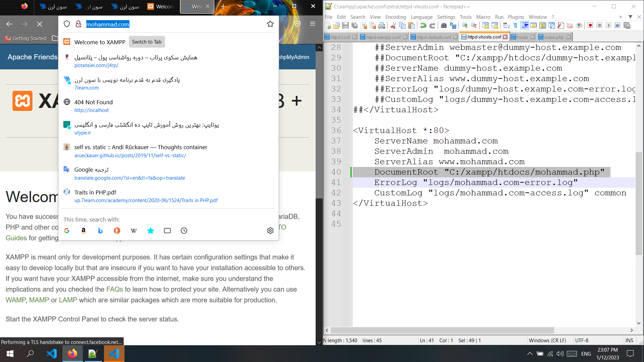The width and height of the screenshot is (644, 362).
Task: Click the Copy toolbar icon in Notepad++
Action: (x=402, y=25)
